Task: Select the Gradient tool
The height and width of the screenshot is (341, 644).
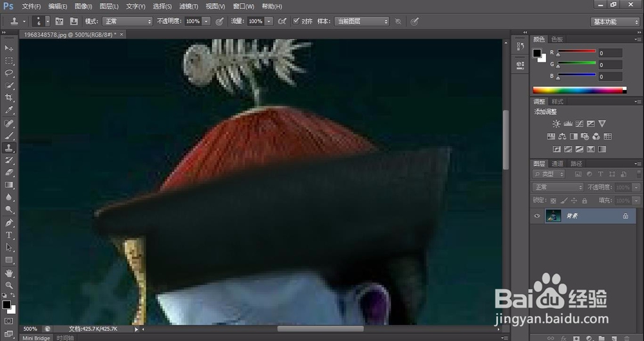Action: point(8,185)
